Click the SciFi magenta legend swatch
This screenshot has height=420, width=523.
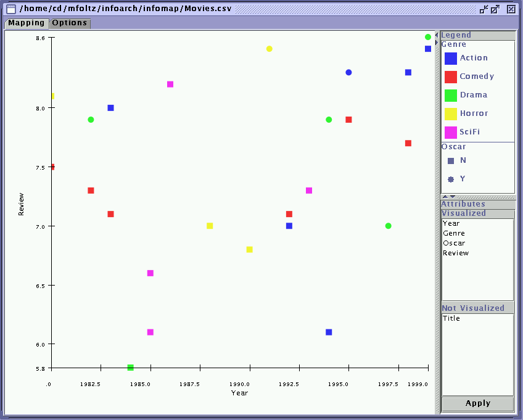tap(451, 133)
